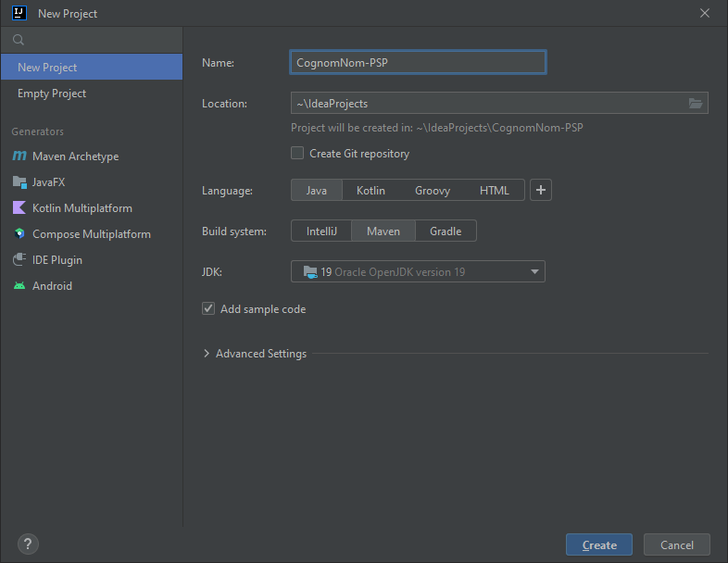The height and width of the screenshot is (563, 728).
Task: Set language to Kotlin
Action: pyautogui.click(x=370, y=191)
